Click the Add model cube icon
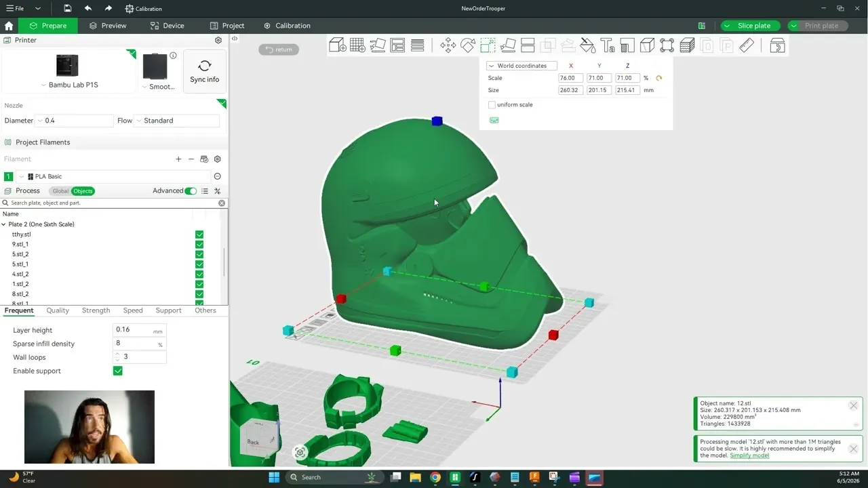The height and width of the screenshot is (488, 868). 338,45
